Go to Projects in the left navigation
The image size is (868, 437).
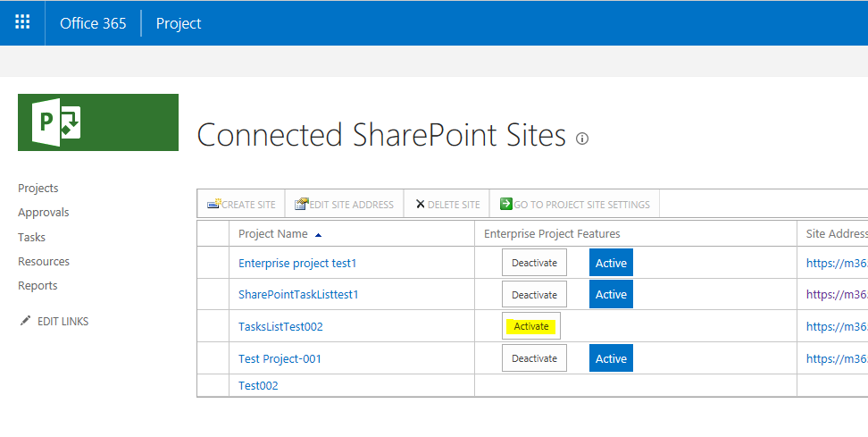[x=38, y=189]
